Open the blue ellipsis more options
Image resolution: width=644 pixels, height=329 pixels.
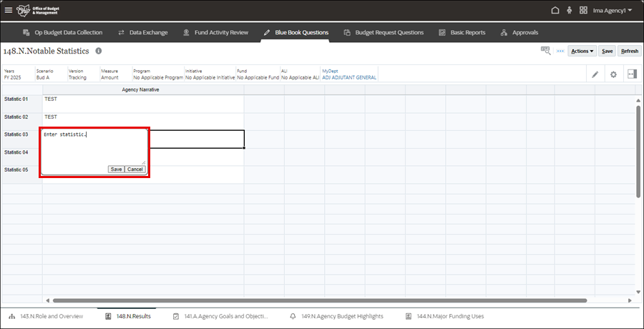tap(560, 51)
